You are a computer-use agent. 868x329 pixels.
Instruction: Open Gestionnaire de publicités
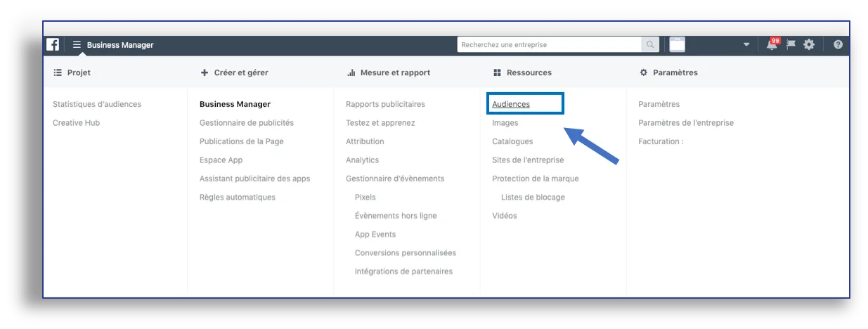pos(247,122)
